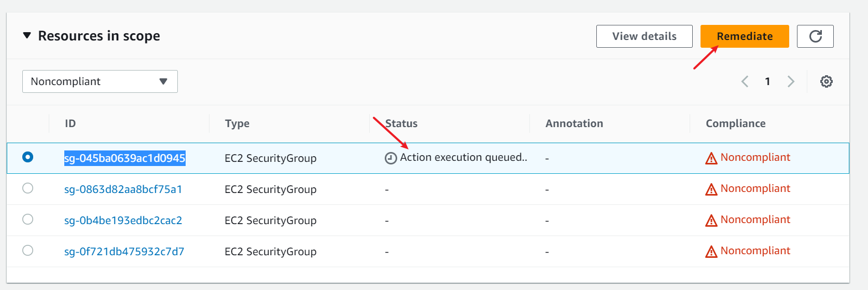Collapse the Resources in scope section

27,36
